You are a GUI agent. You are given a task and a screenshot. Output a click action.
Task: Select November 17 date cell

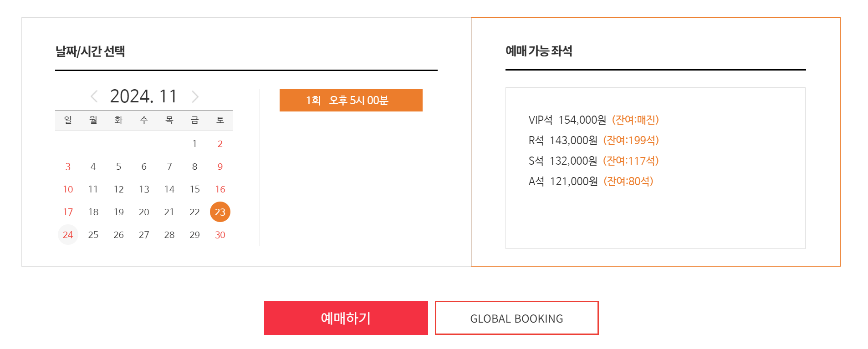tap(67, 212)
